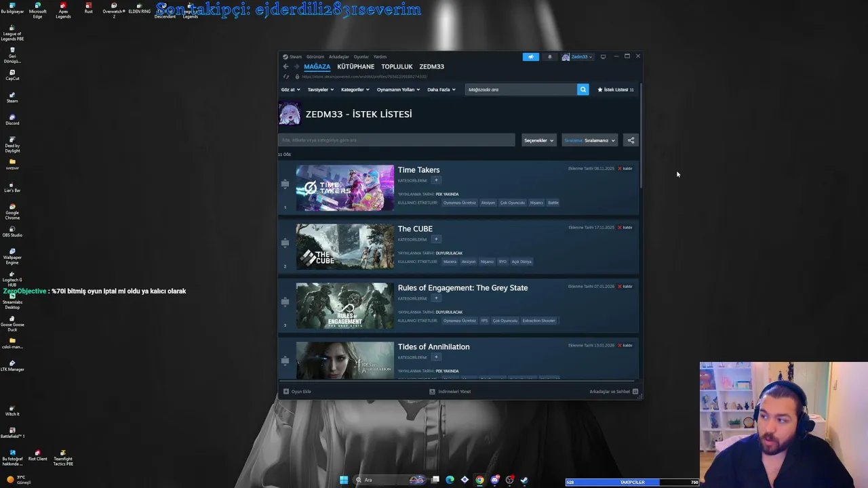Grab the reorder handle for Rules of Engagement
This screenshot has width=868, height=488.
click(x=285, y=302)
